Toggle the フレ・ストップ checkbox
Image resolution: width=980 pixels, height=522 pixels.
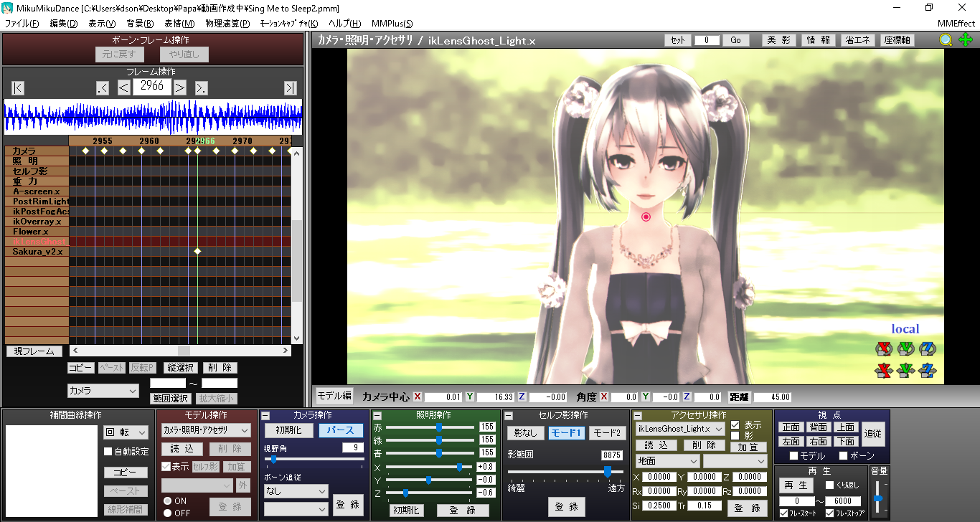pyautogui.click(x=830, y=513)
